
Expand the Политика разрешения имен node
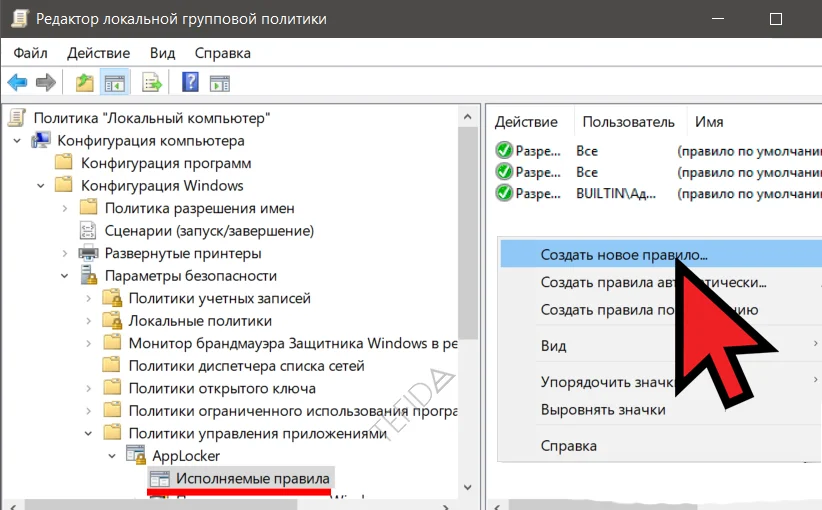pyautogui.click(x=64, y=208)
